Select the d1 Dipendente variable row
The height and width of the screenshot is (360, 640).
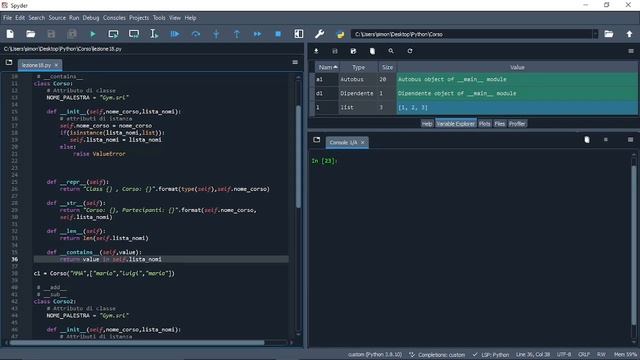point(476,93)
